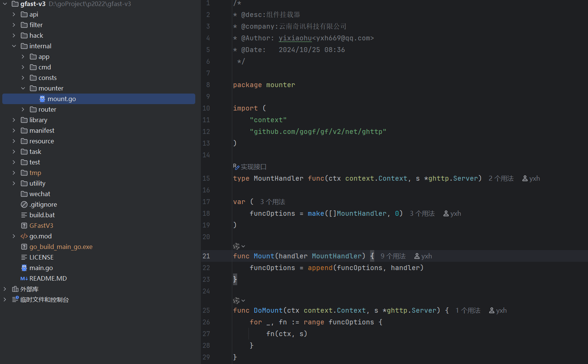588x364 pixels.
Task: Show the 2 个用法 usages of MountHandler
Action: (x=501, y=178)
